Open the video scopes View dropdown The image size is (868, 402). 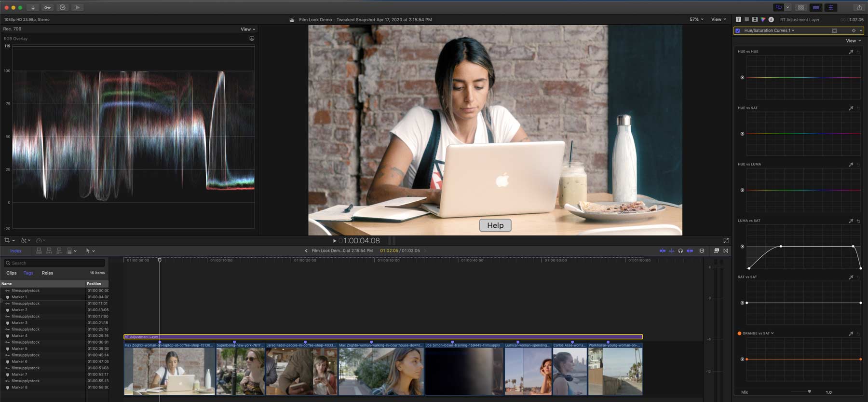click(x=248, y=29)
